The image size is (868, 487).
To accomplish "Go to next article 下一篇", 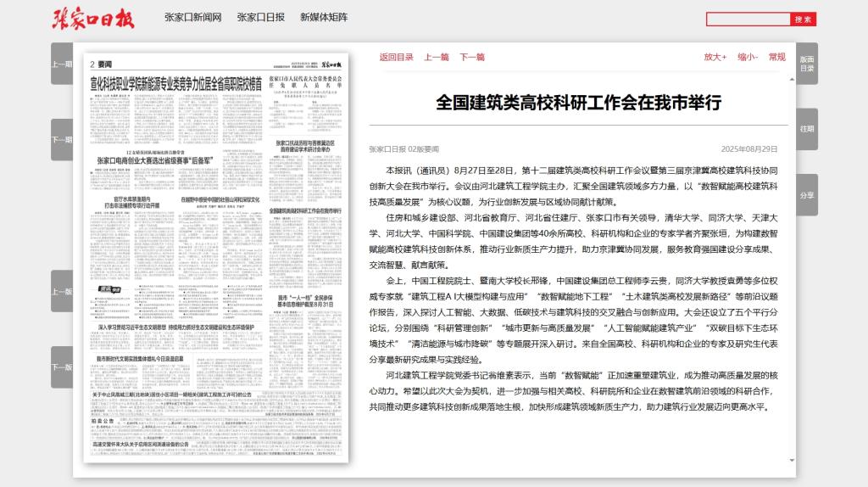I will click(472, 58).
